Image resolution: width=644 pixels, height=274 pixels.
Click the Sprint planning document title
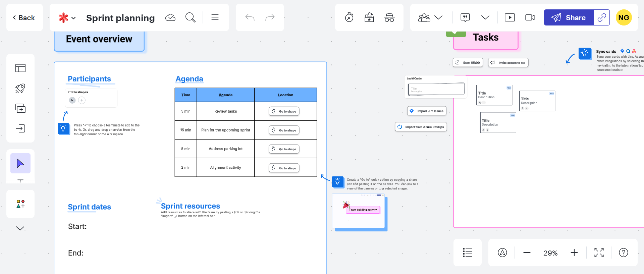click(120, 18)
